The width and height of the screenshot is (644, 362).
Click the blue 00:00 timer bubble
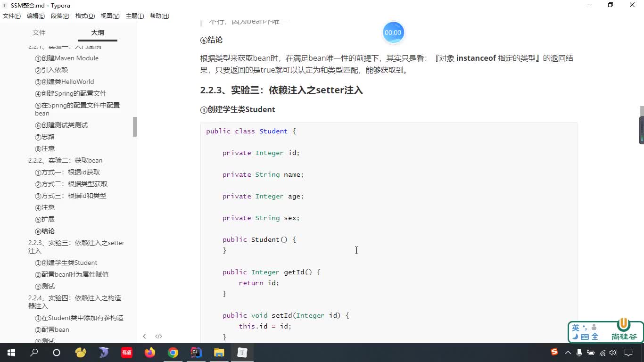point(393,33)
